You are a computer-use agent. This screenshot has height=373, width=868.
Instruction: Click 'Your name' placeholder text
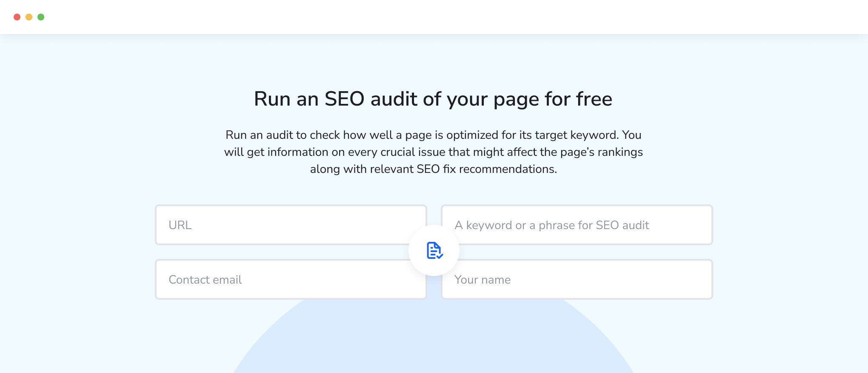coord(483,280)
